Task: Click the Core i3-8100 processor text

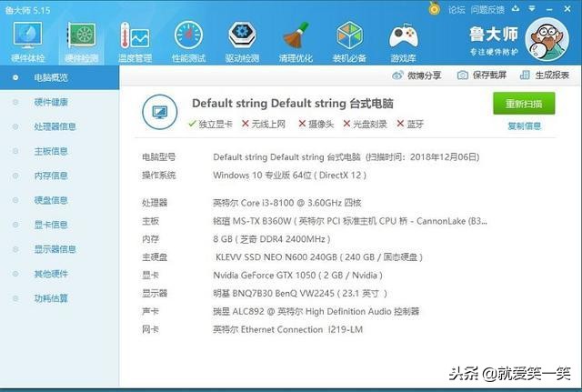Action: (287, 203)
